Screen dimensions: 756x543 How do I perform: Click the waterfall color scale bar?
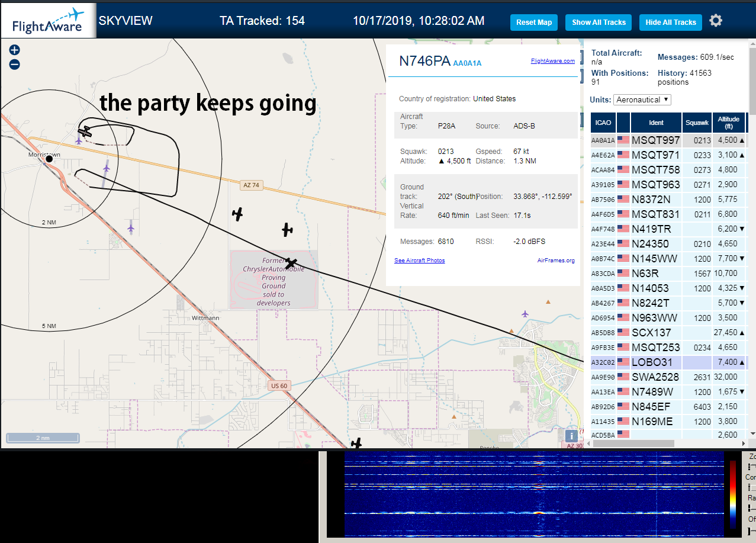(x=733, y=494)
